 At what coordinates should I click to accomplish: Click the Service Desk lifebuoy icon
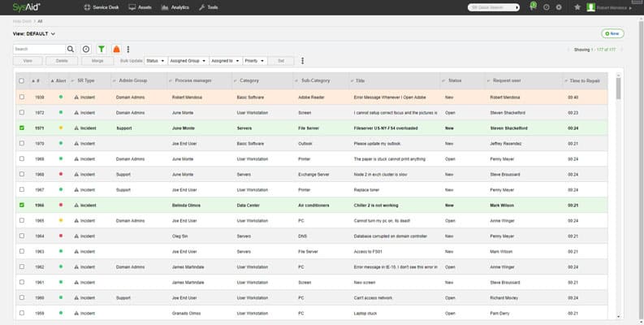coord(87,7)
